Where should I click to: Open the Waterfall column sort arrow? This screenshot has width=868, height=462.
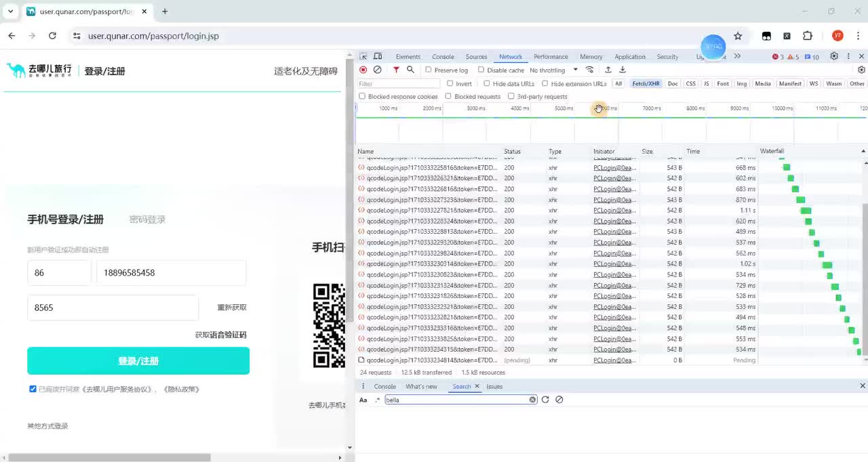coord(863,151)
